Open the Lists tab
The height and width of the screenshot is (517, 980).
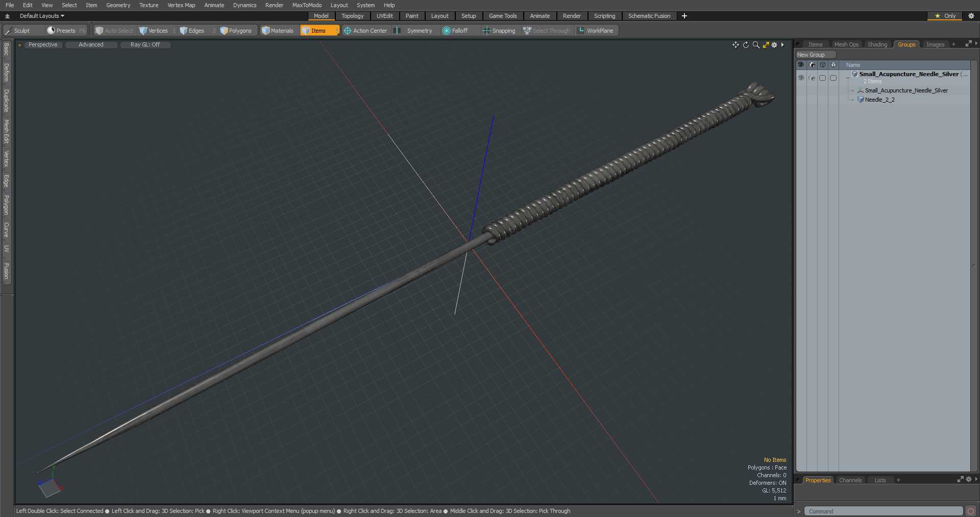click(x=880, y=480)
